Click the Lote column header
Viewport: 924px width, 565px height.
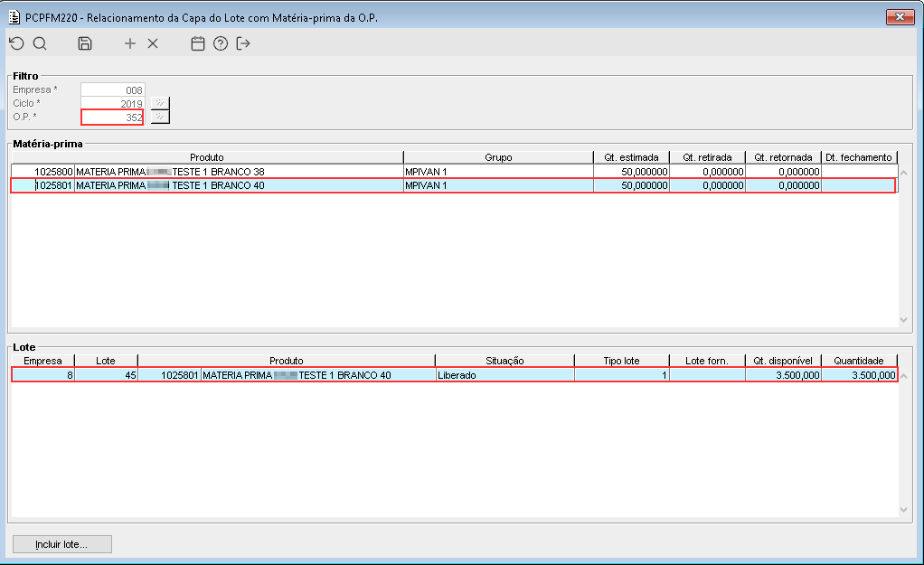(x=106, y=361)
